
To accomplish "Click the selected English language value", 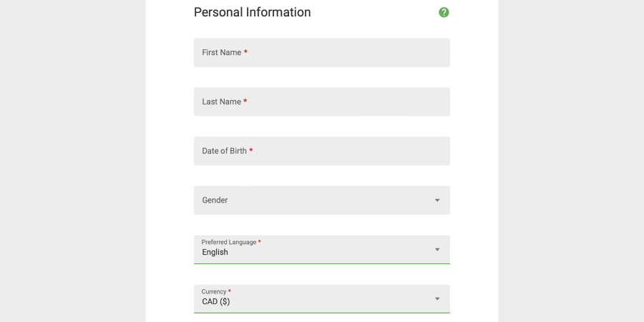I will point(215,252).
